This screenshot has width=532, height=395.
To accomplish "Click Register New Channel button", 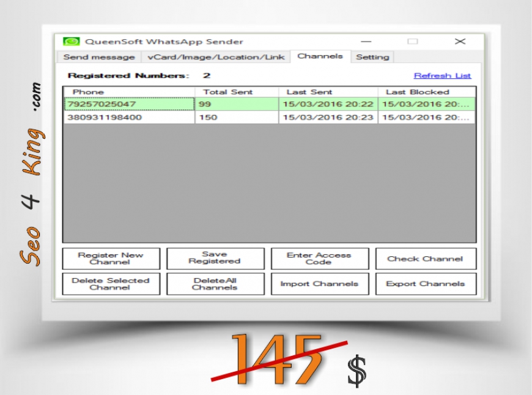I will (x=111, y=259).
